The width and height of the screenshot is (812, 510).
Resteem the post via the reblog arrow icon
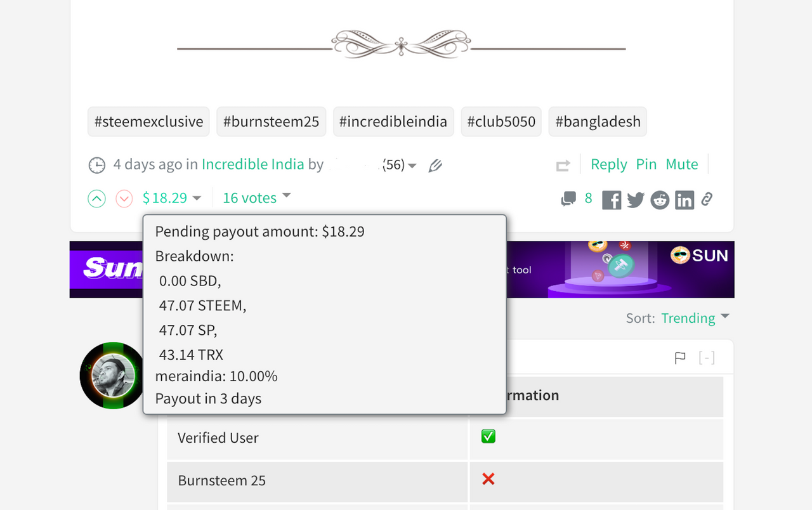point(563,166)
